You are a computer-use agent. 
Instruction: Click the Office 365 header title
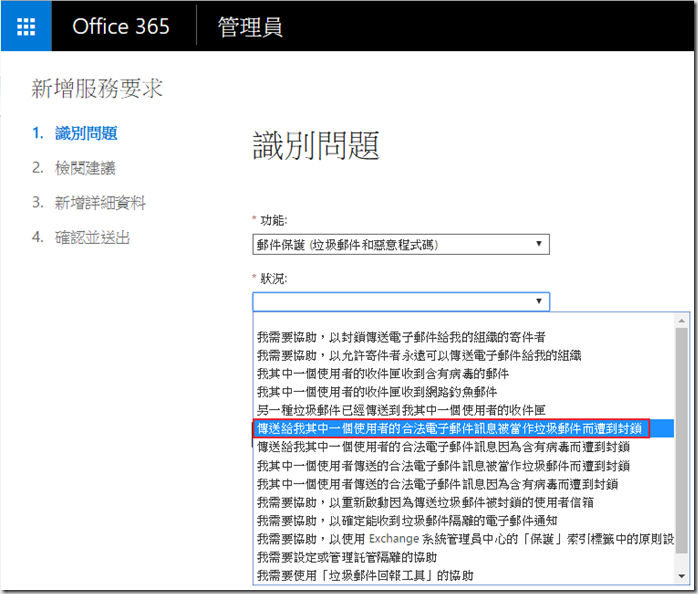pyautogui.click(x=122, y=26)
